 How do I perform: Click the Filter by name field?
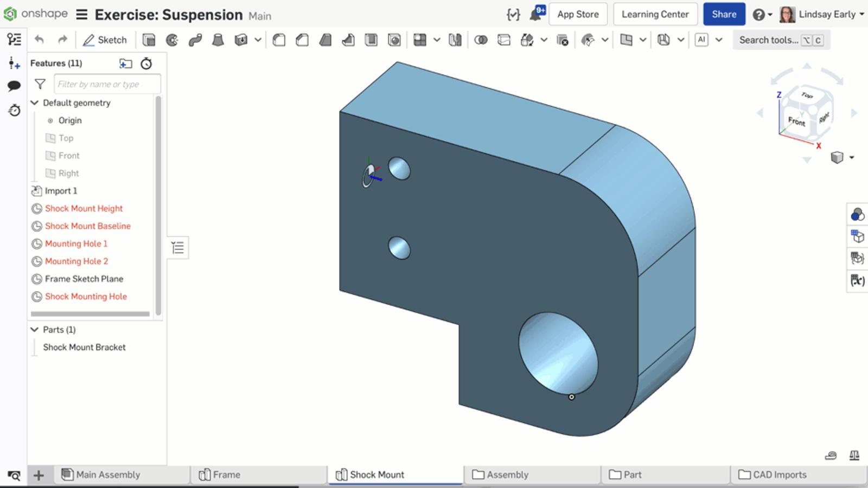point(107,85)
